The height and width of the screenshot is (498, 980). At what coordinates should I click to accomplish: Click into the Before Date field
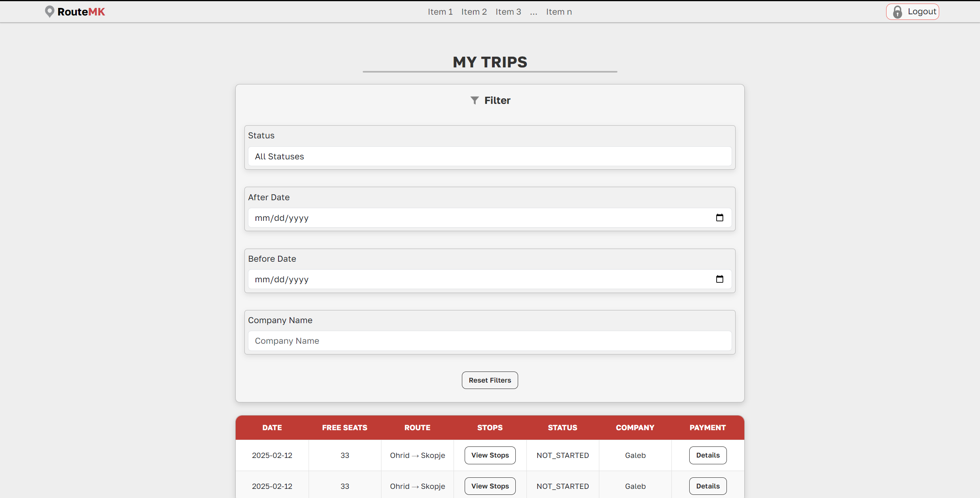[x=475, y=280]
